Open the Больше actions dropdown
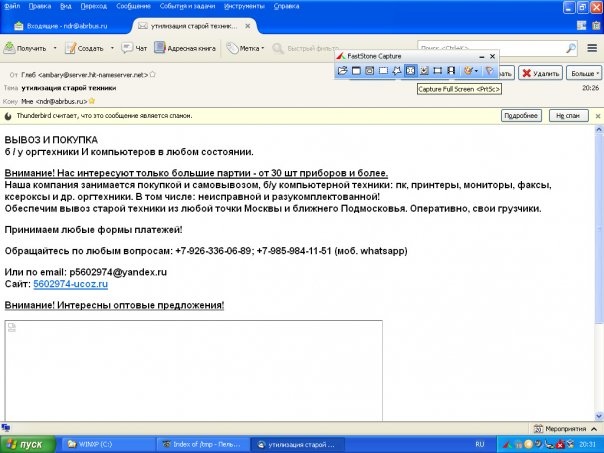This screenshot has height=453, width=604. (583, 73)
